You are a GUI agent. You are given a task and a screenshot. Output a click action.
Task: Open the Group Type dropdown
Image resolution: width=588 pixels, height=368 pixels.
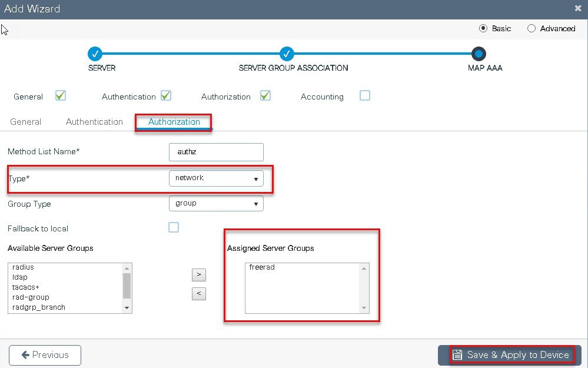pos(216,203)
